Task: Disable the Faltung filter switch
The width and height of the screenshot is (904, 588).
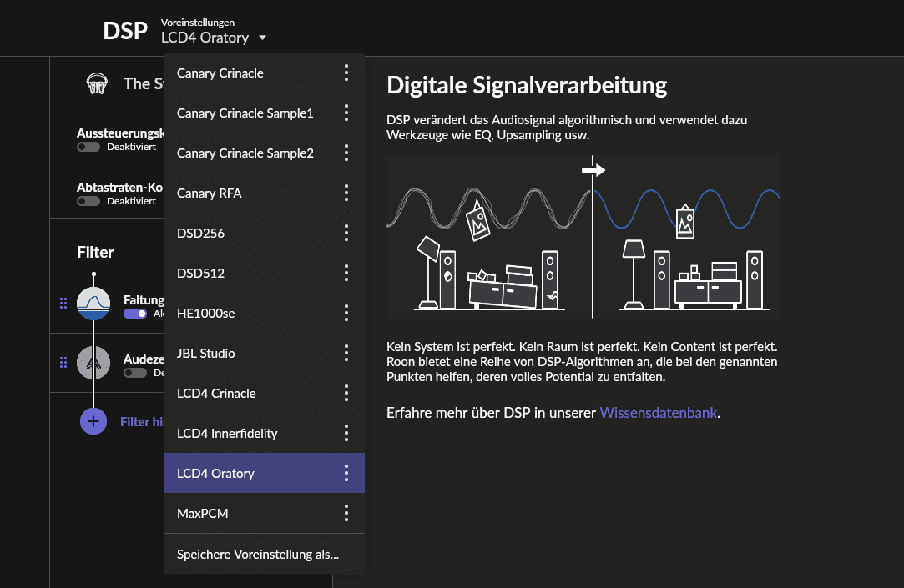Action: 135,314
